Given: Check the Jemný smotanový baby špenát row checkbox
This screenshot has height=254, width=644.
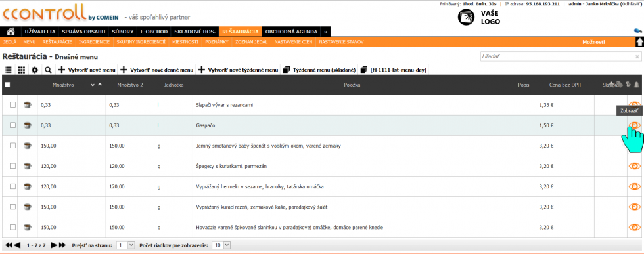Looking at the screenshot, I should pos(12,146).
